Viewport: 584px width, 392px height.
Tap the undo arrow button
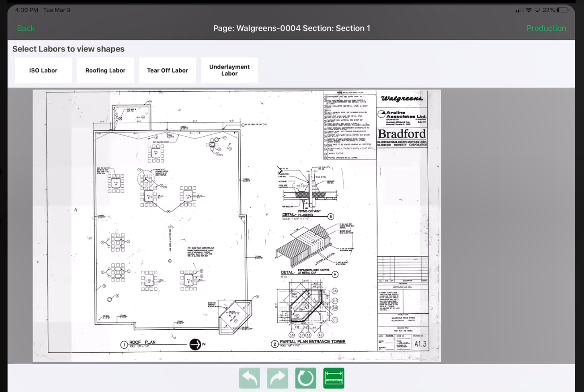(x=249, y=378)
